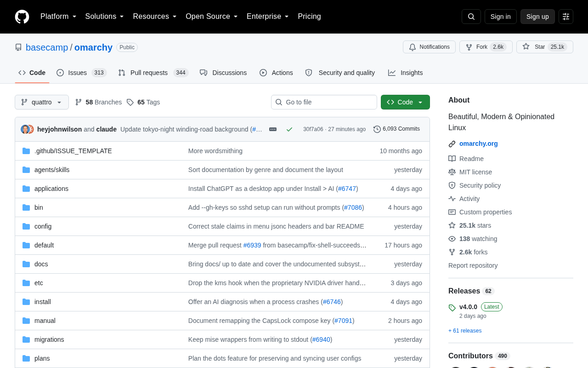
Task: Open the quattro branch selector
Action: tap(42, 102)
